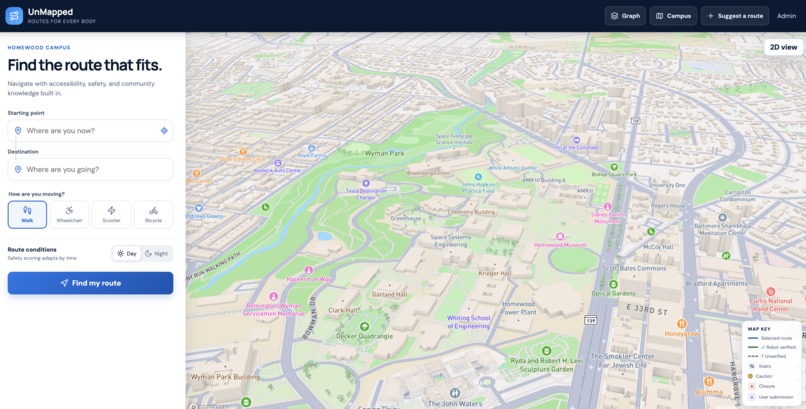The image size is (806, 409).
Task: Click the Royal Farms blue marker
Action: tap(312, 147)
